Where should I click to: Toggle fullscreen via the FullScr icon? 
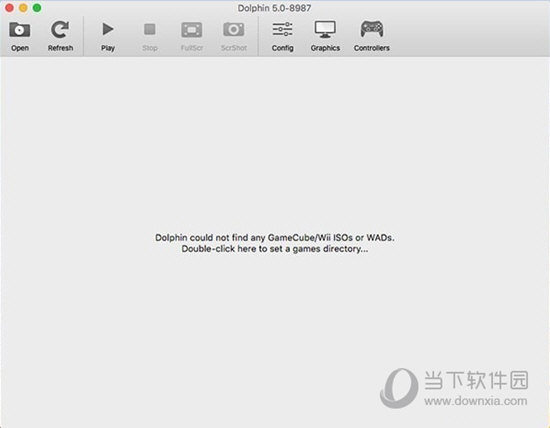192,30
